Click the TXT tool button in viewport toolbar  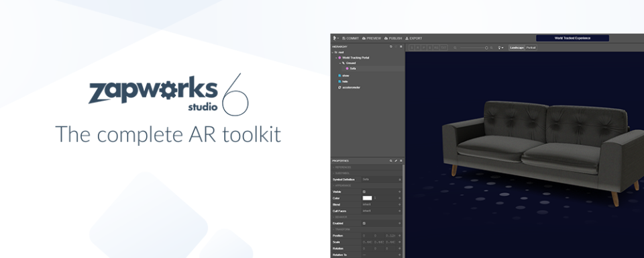443,48
